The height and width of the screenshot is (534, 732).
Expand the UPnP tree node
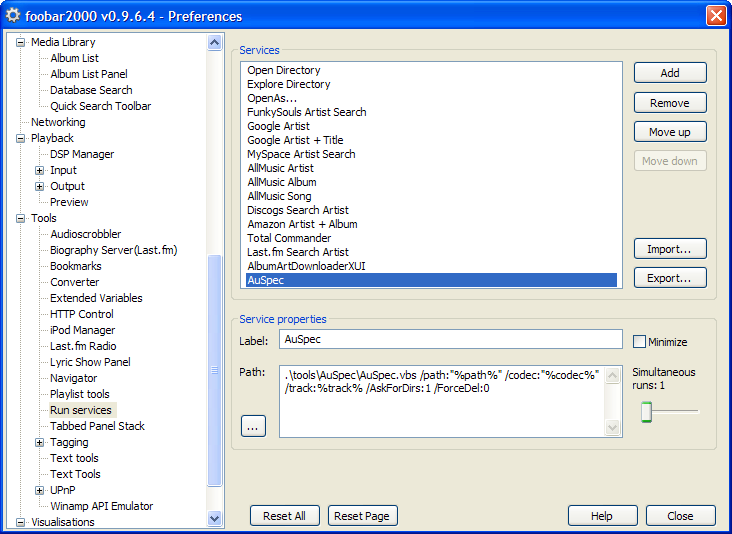click(40, 490)
